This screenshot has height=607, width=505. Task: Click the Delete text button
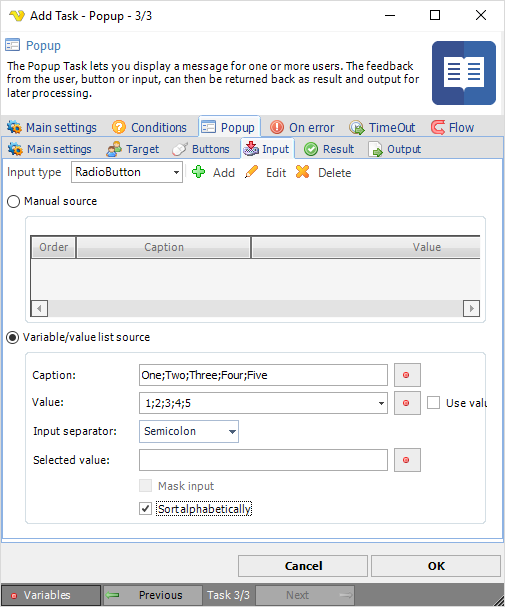coord(335,173)
